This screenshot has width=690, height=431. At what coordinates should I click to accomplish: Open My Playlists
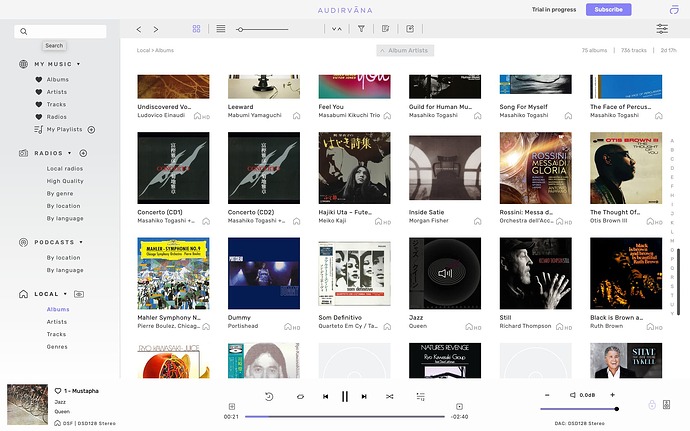[x=64, y=129]
